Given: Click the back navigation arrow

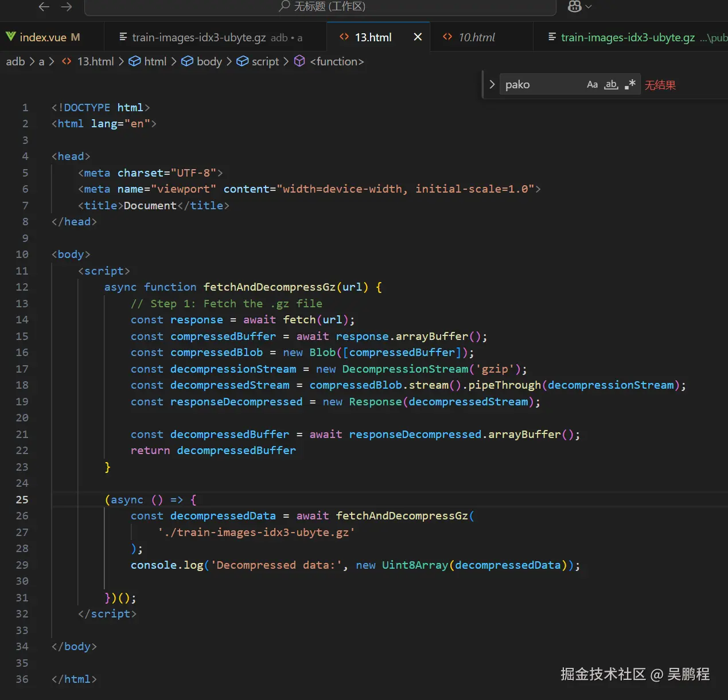Looking at the screenshot, I should (x=44, y=7).
